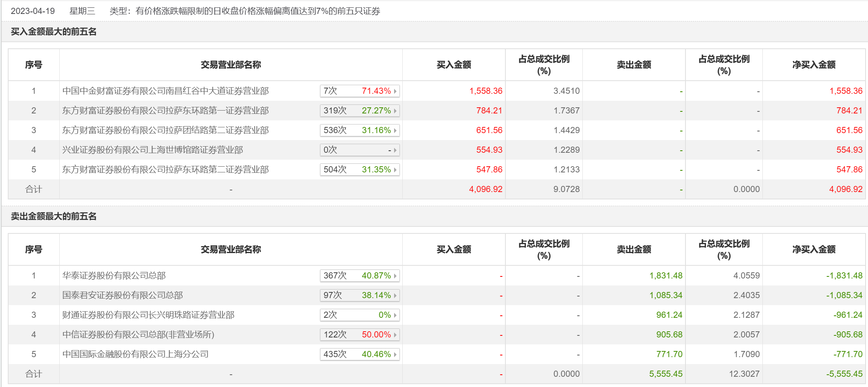The image size is (868, 387).
Task: Click 交易营业部名称 header in buy table
Action: coord(231,65)
